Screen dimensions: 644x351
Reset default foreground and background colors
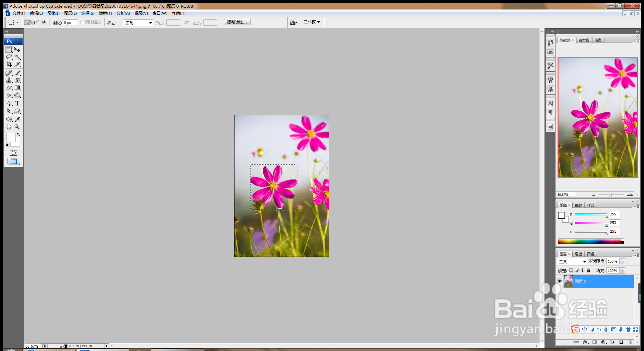point(8,145)
